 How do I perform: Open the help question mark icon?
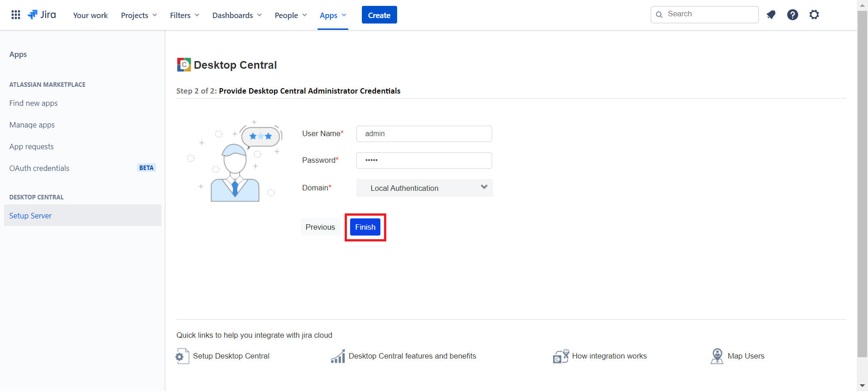tap(792, 15)
